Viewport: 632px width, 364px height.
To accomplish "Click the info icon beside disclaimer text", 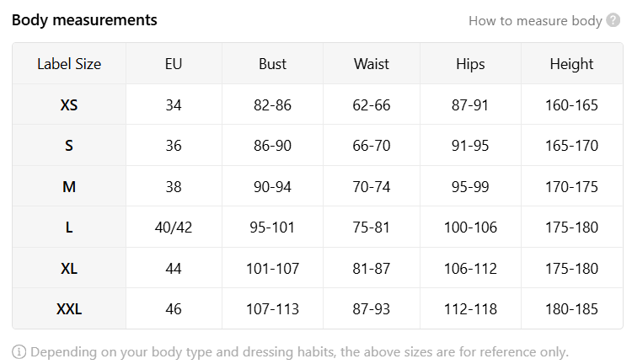I will point(19,351).
